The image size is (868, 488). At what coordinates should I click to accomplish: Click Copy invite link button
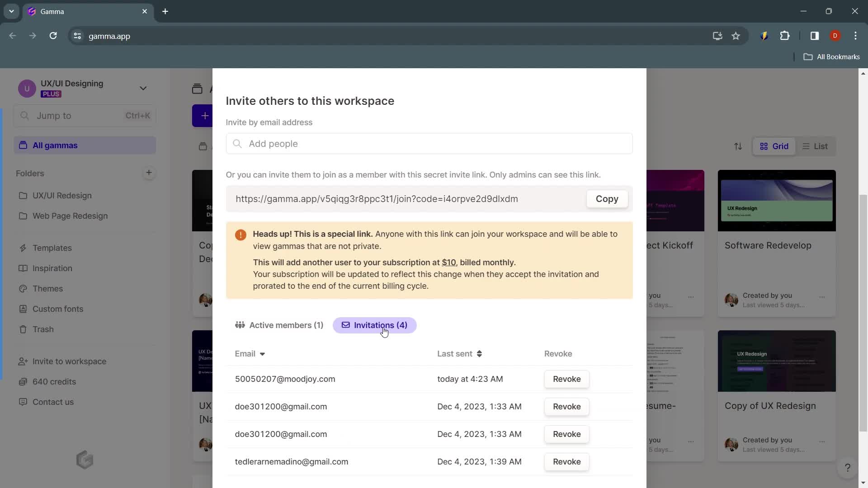point(607,198)
